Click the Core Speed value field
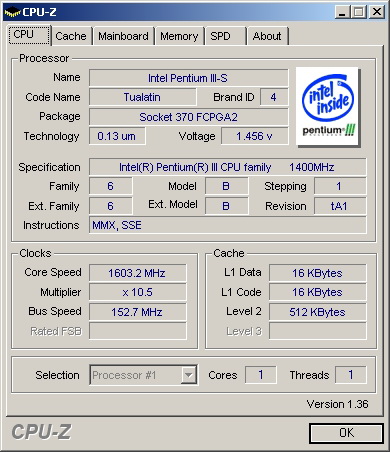Image resolution: width=390 pixels, height=452 pixels. coord(138,273)
